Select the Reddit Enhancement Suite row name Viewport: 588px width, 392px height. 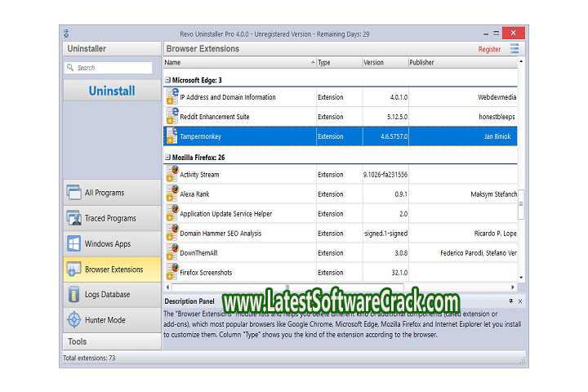coord(215,117)
